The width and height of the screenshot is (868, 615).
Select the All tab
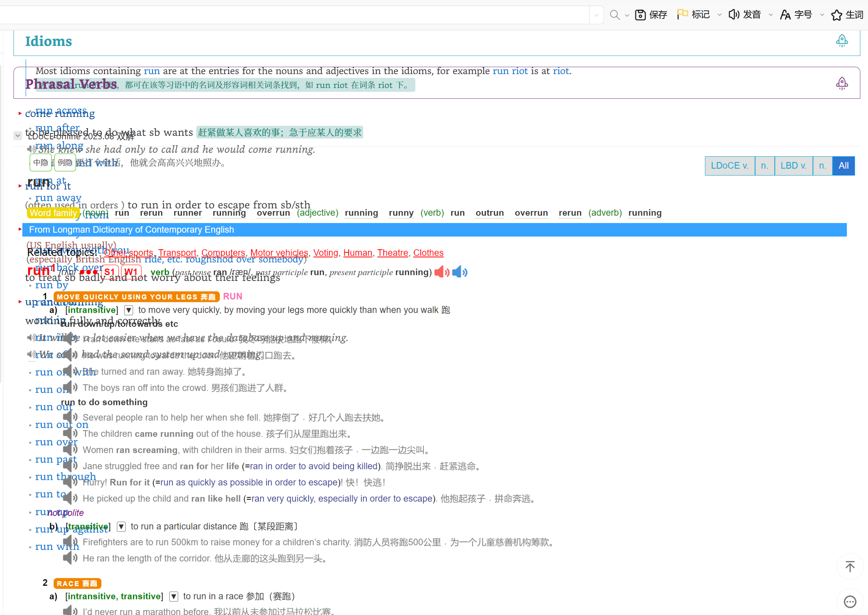[x=843, y=166]
